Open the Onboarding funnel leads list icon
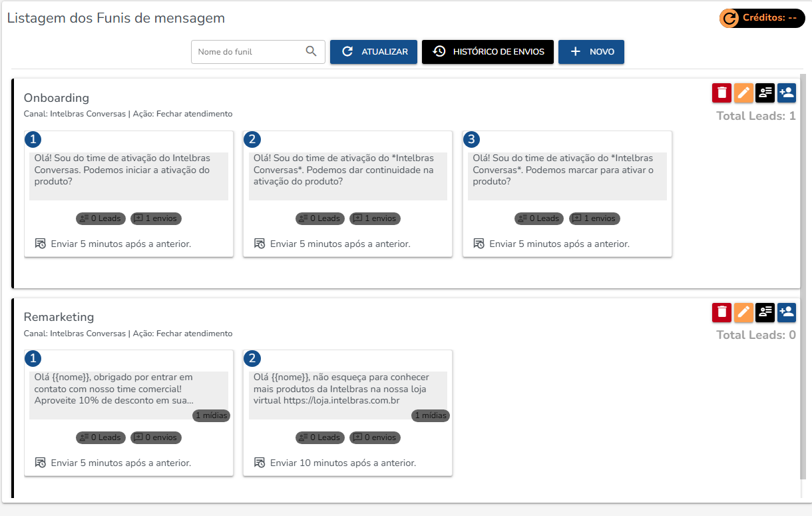 pyautogui.click(x=765, y=93)
